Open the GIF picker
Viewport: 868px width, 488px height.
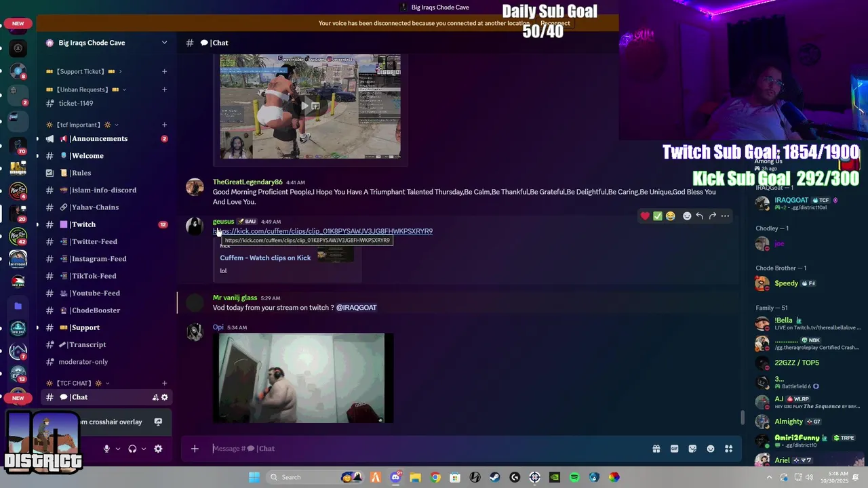[x=675, y=449]
